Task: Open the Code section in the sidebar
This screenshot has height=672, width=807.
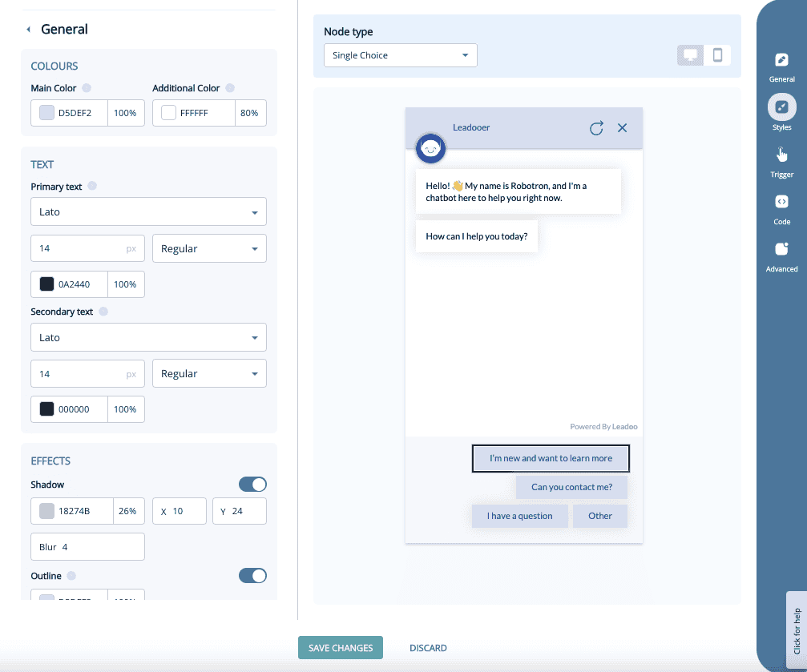Action: tap(781, 207)
